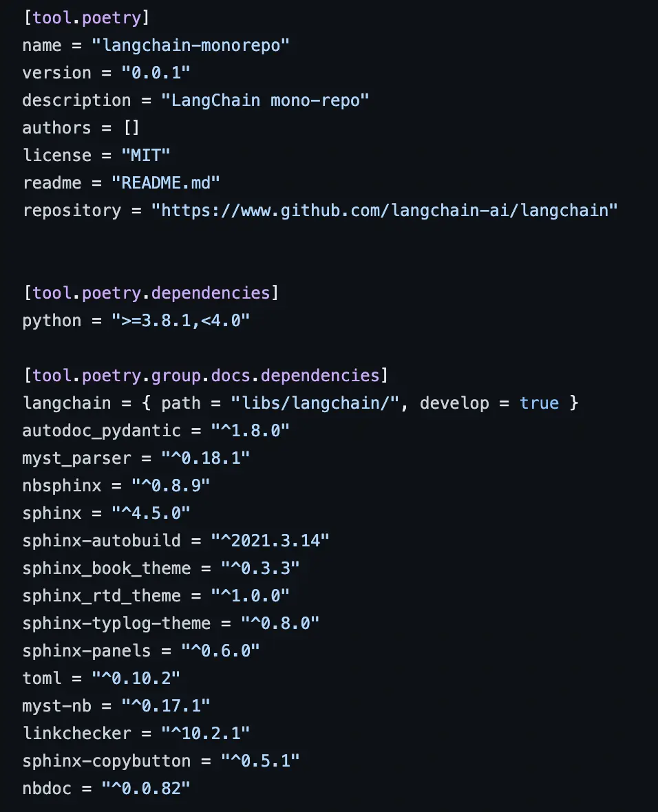
Task: Click the empty authors brackets
Action: [x=131, y=128]
